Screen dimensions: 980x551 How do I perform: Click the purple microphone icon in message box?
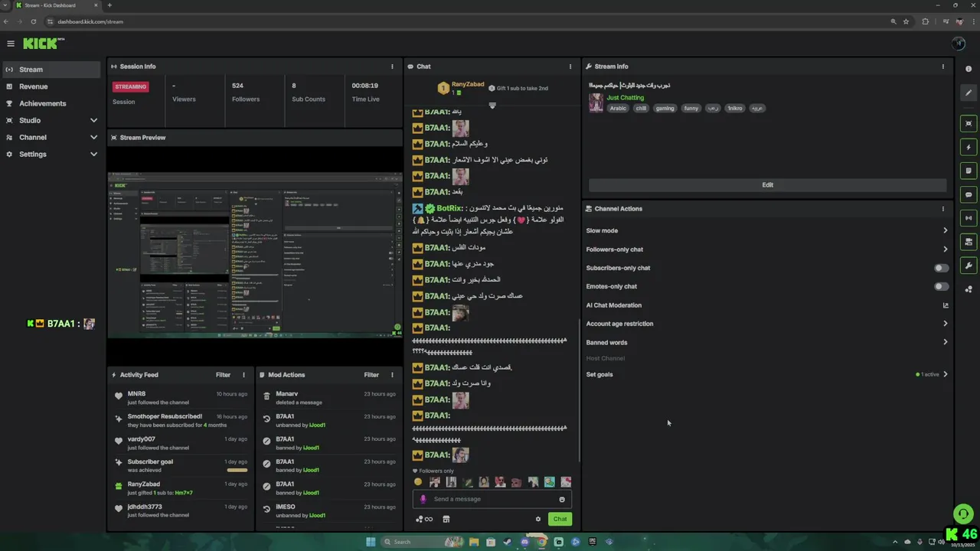coord(423,499)
